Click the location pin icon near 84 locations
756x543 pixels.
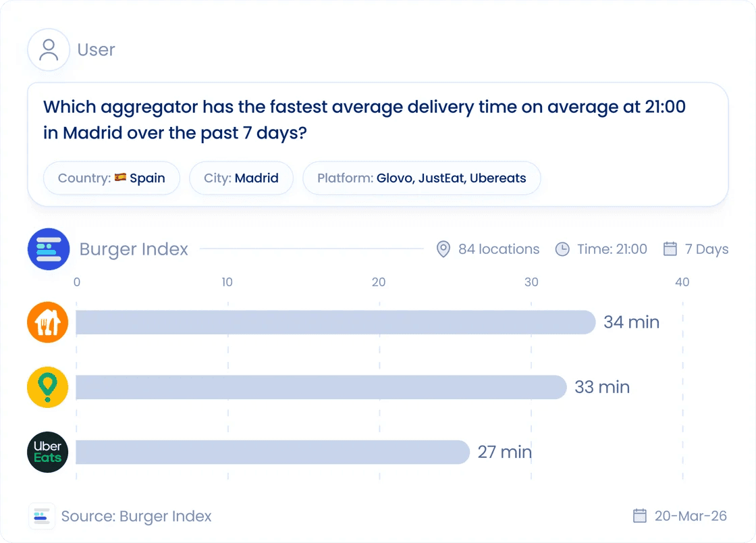[x=443, y=249]
